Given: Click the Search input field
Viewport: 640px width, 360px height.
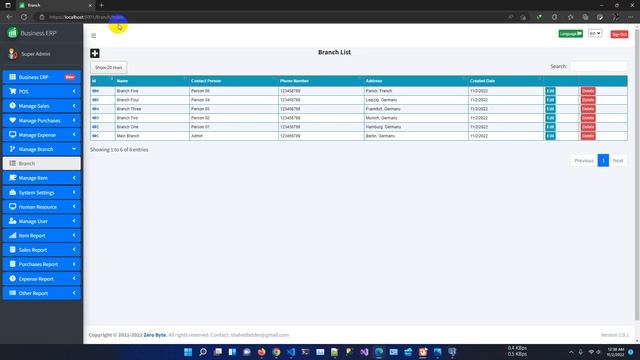Looking at the screenshot, I should (x=598, y=66).
